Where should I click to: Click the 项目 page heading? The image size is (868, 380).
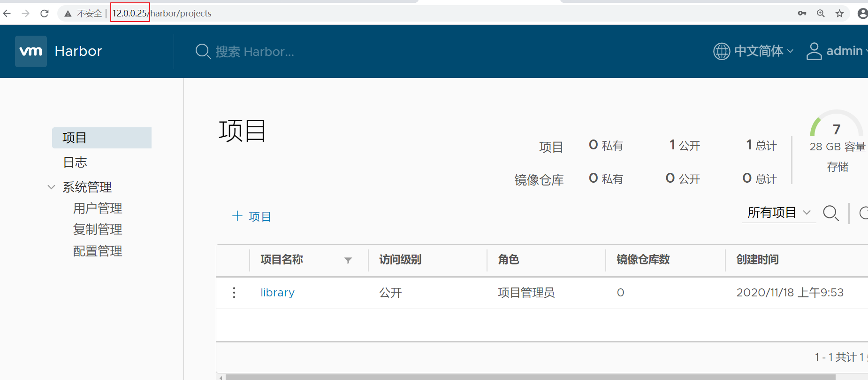[243, 131]
